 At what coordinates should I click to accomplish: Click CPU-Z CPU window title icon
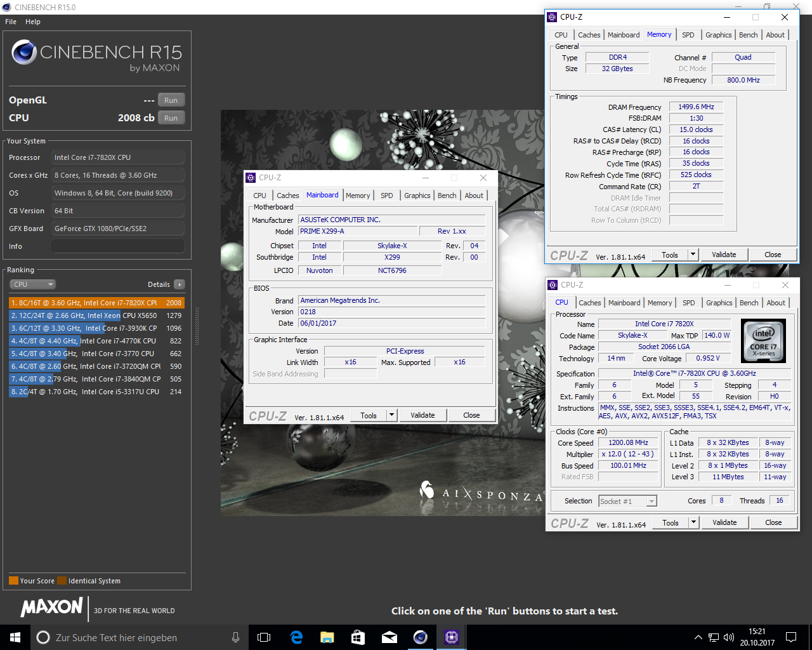tap(553, 285)
